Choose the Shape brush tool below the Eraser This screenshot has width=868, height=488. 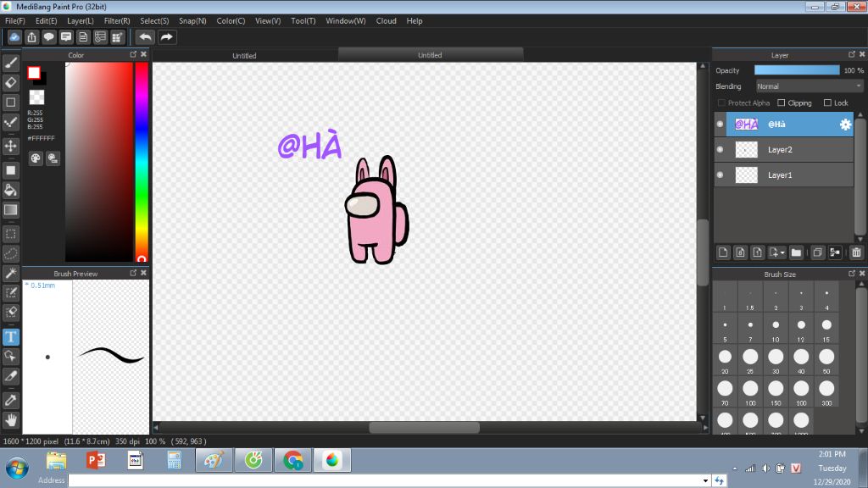coord(10,103)
